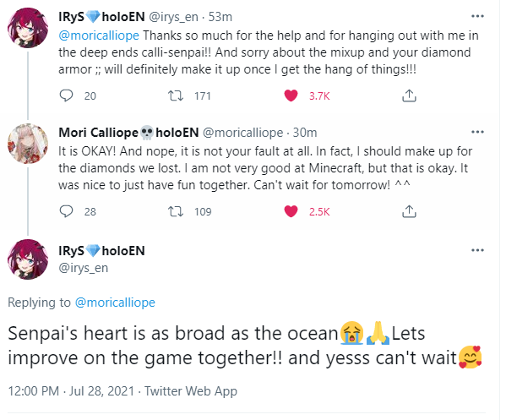This screenshot has height=420, width=506.
Task: Open more options on IRyS's first tweet
Action: click(x=477, y=16)
